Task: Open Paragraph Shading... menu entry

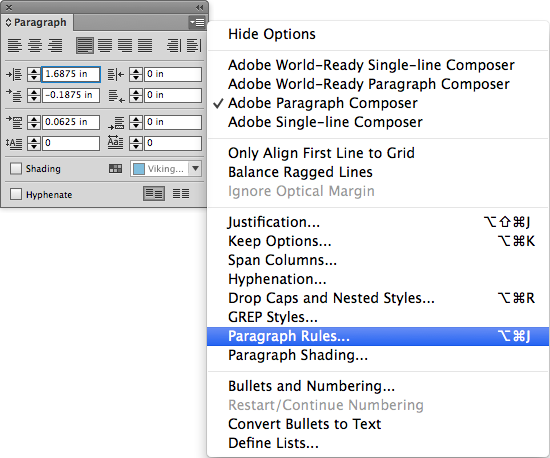Action: point(378,355)
